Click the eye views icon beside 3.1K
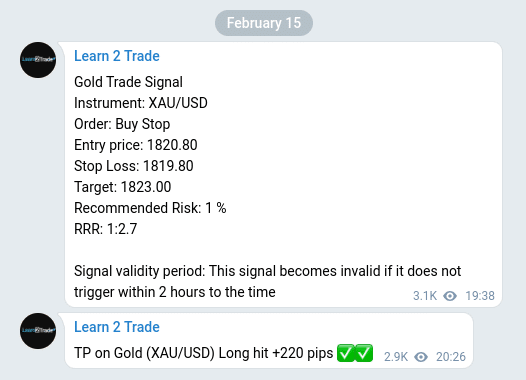 [450, 296]
